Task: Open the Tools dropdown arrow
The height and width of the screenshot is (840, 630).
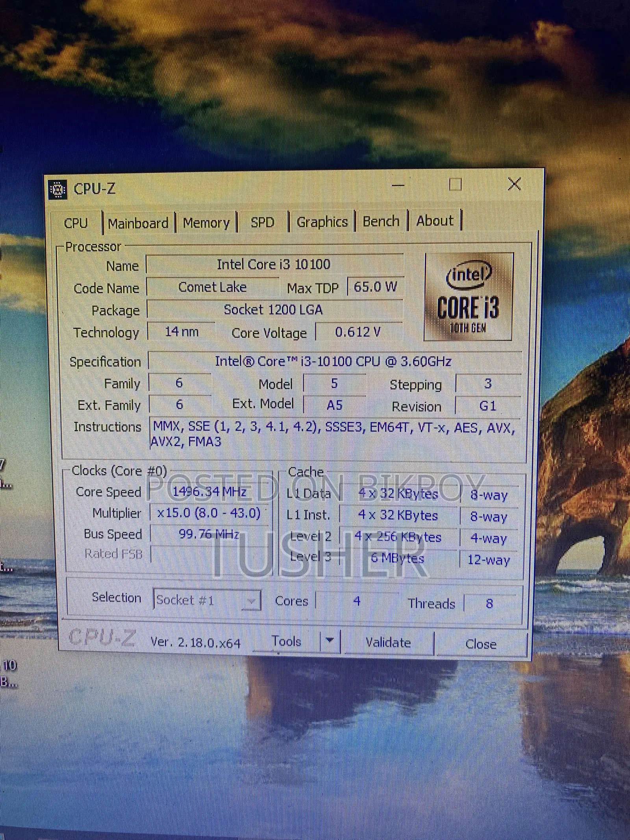Action: click(x=330, y=641)
